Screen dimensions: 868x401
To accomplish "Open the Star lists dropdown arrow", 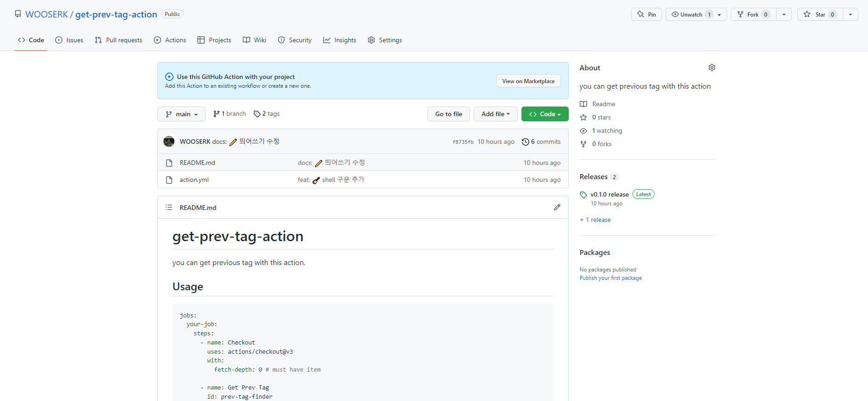I will click(851, 14).
